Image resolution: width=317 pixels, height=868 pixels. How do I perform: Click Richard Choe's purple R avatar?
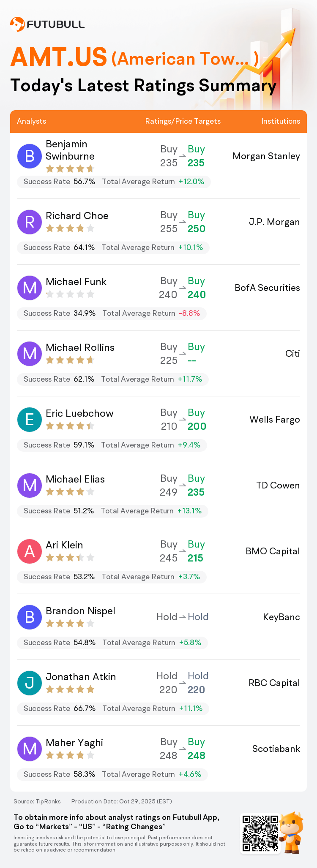pos(30,222)
